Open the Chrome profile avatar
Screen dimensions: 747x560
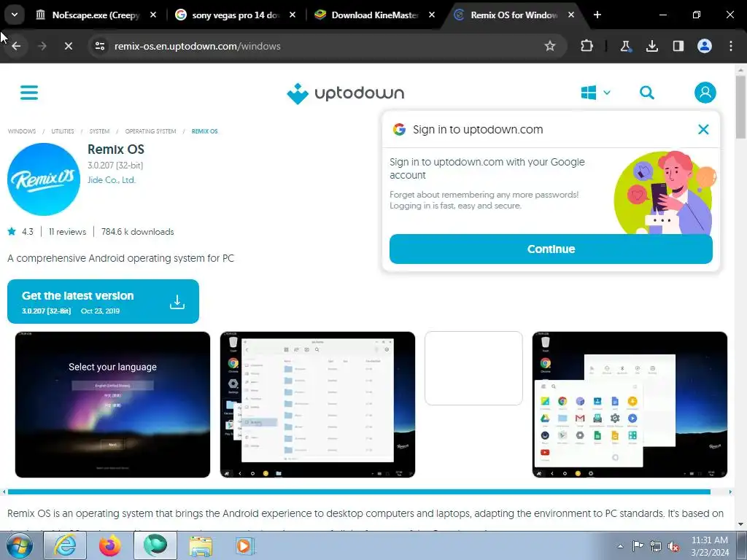pyautogui.click(x=705, y=46)
